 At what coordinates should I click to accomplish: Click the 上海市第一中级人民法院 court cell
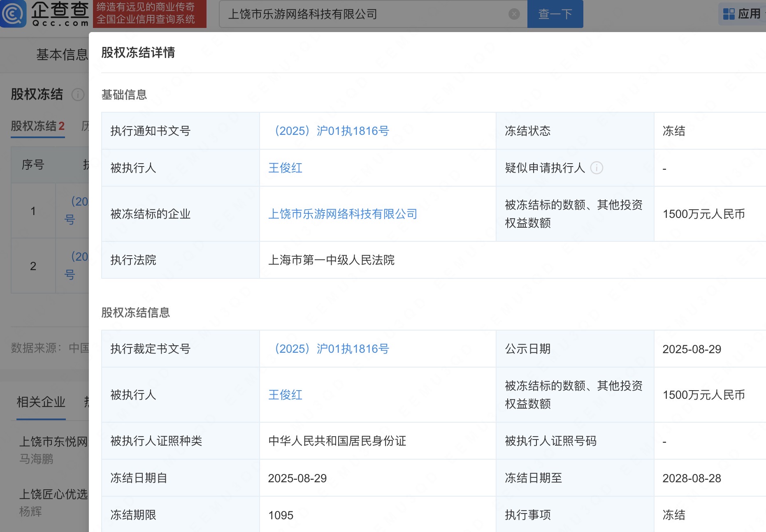(332, 260)
